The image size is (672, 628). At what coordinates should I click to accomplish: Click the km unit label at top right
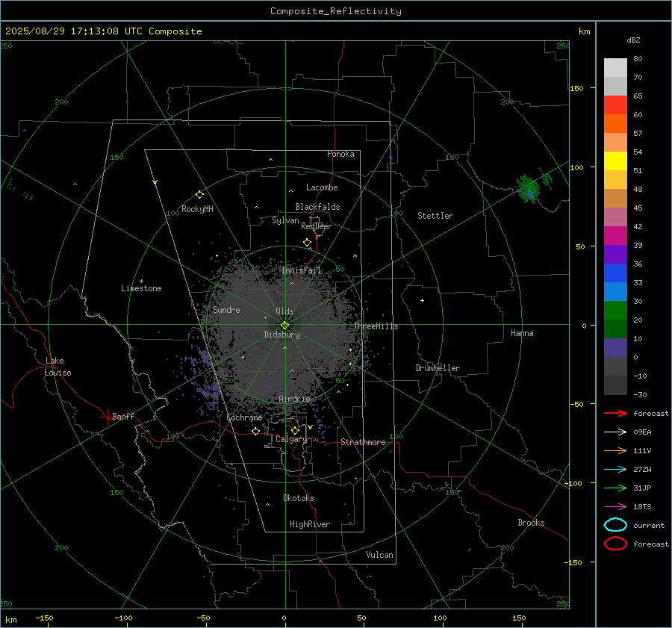click(x=584, y=31)
